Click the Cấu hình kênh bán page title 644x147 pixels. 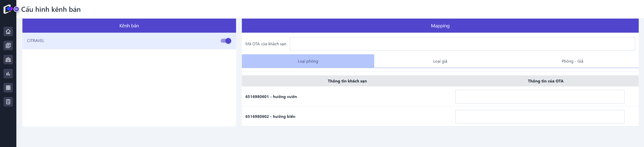coord(51,9)
